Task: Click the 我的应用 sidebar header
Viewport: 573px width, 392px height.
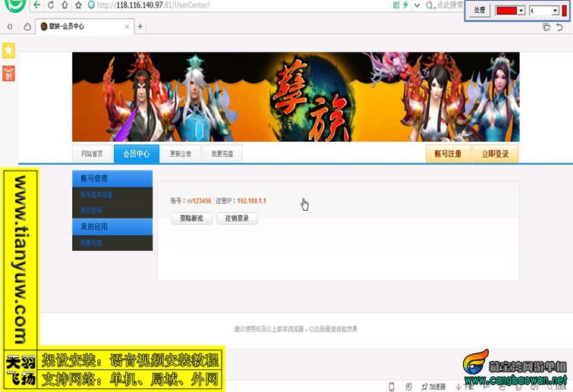Action: pyautogui.click(x=112, y=227)
